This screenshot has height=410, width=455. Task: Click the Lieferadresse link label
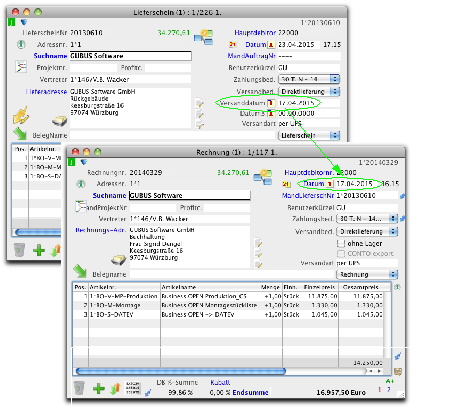[47, 91]
